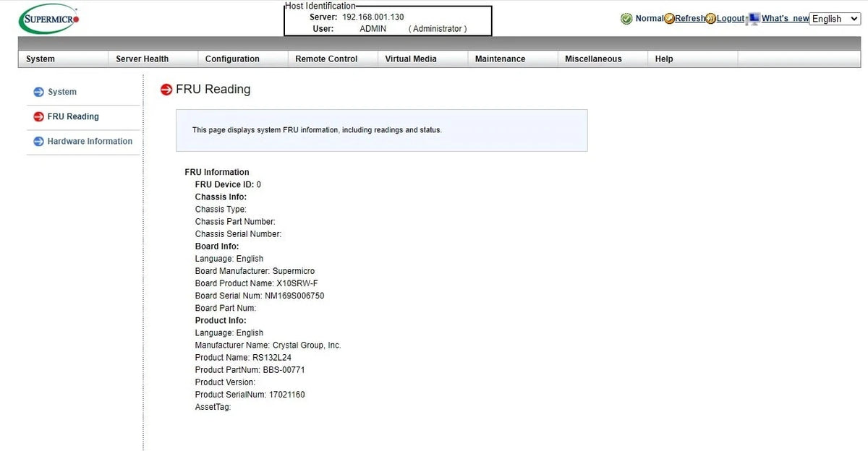Click the page description text about FRU information
Screen dimensions: 868x451
[x=317, y=130]
